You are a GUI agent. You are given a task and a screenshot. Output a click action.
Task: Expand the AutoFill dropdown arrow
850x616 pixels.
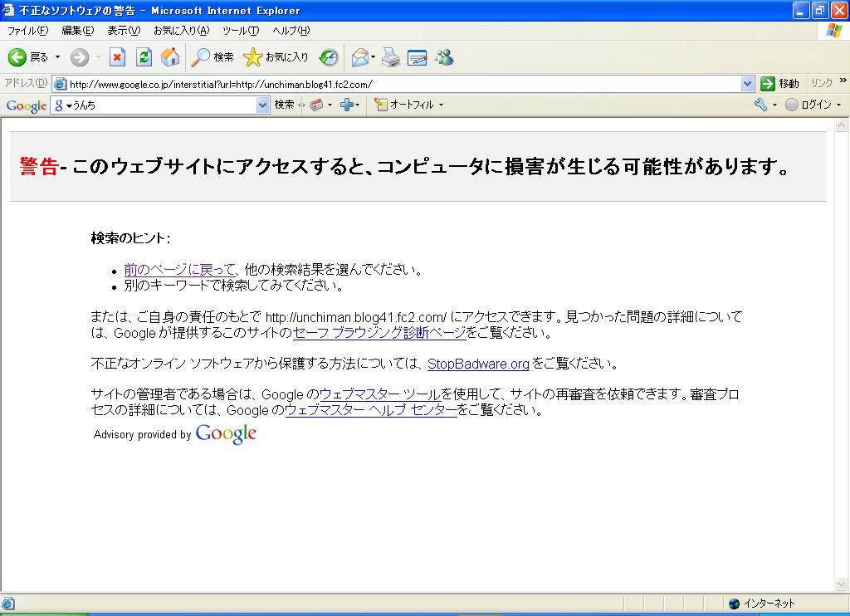(x=441, y=105)
